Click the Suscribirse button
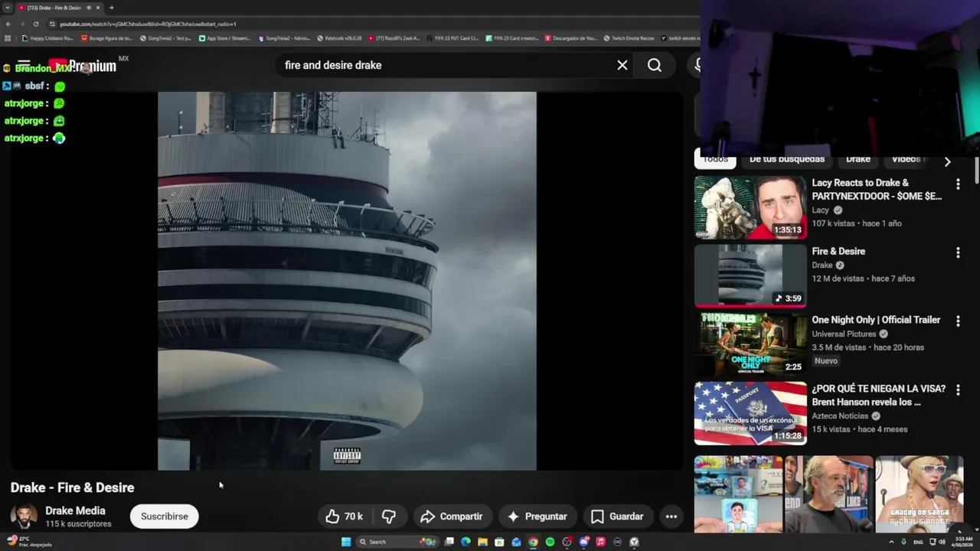This screenshot has width=980, height=551. [164, 517]
